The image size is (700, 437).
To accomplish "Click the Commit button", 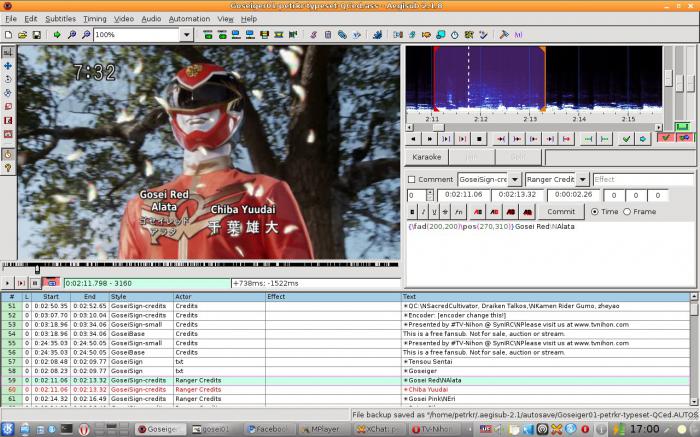I will [561, 212].
